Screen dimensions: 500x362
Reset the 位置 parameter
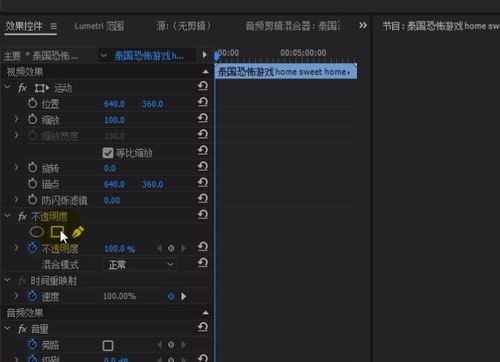pyautogui.click(x=203, y=102)
